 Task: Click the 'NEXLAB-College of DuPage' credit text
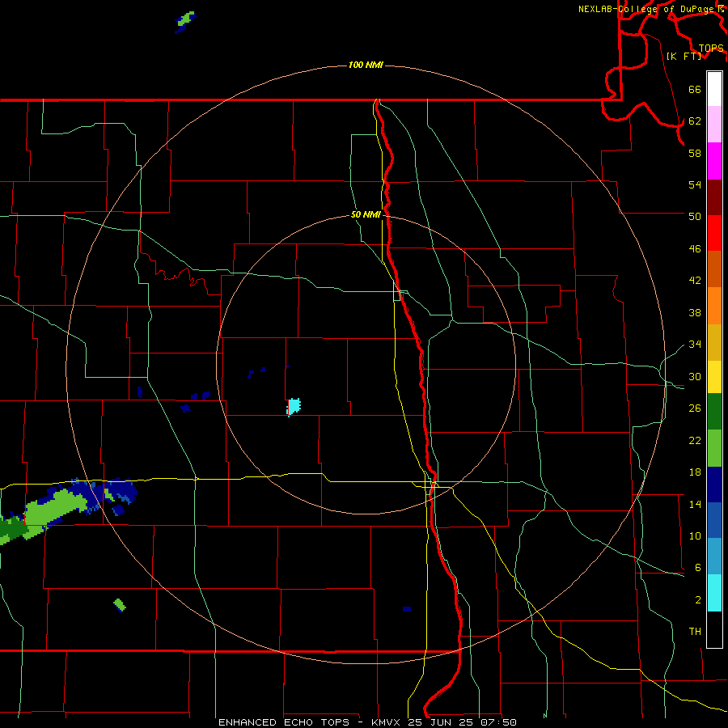pos(645,9)
